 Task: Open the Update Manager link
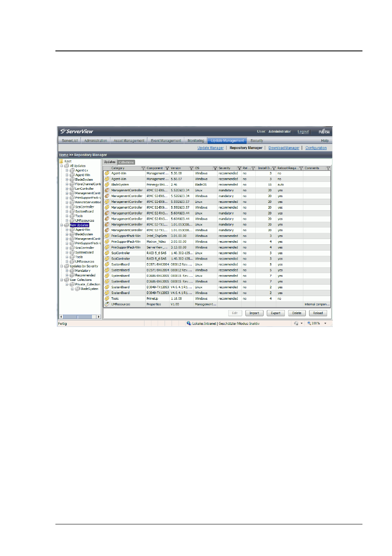point(211,148)
